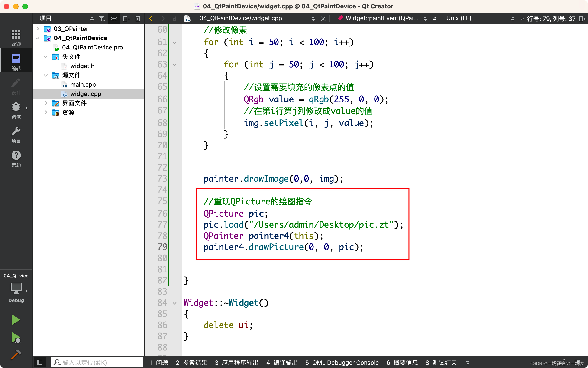Click the line and column indicator

coord(551,19)
